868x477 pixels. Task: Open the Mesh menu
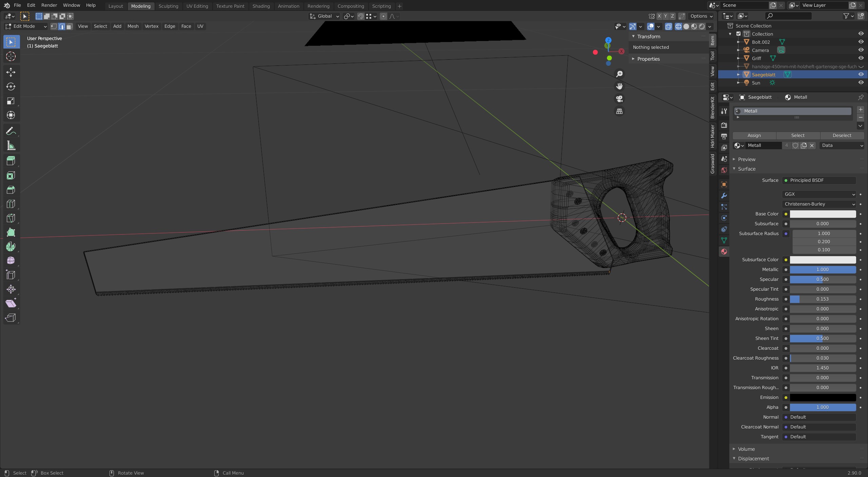[x=133, y=26]
